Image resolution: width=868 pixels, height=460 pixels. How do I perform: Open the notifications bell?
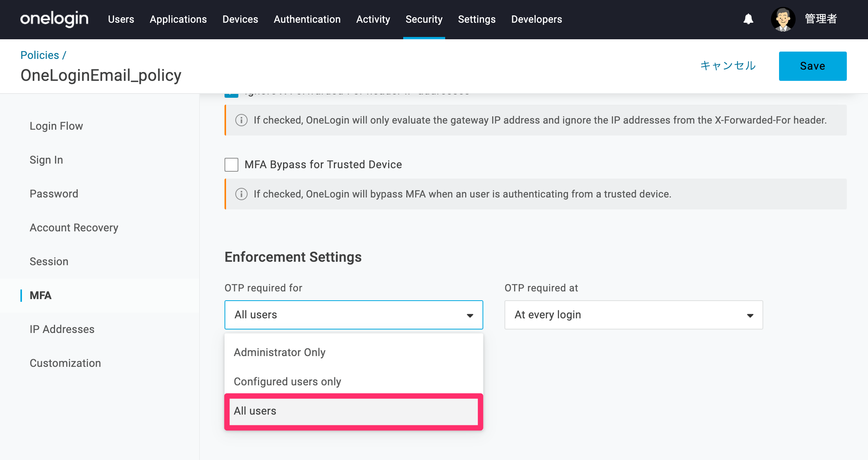748,19
